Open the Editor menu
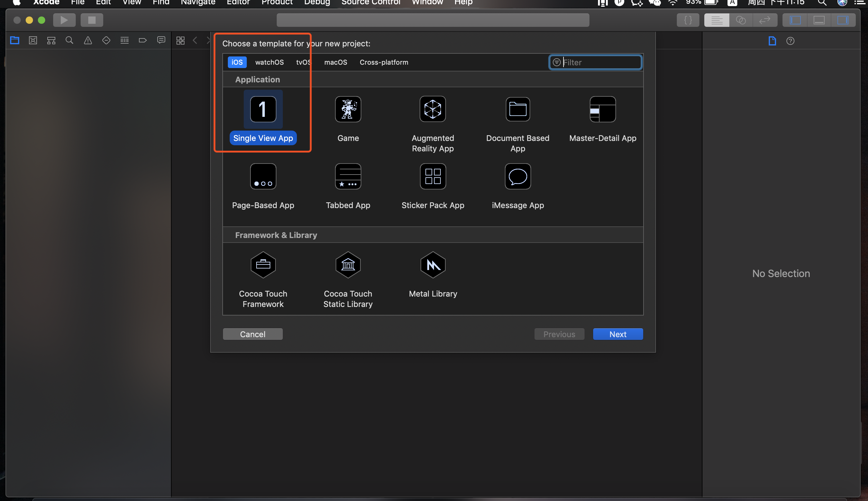 click(x=238, y=2)
